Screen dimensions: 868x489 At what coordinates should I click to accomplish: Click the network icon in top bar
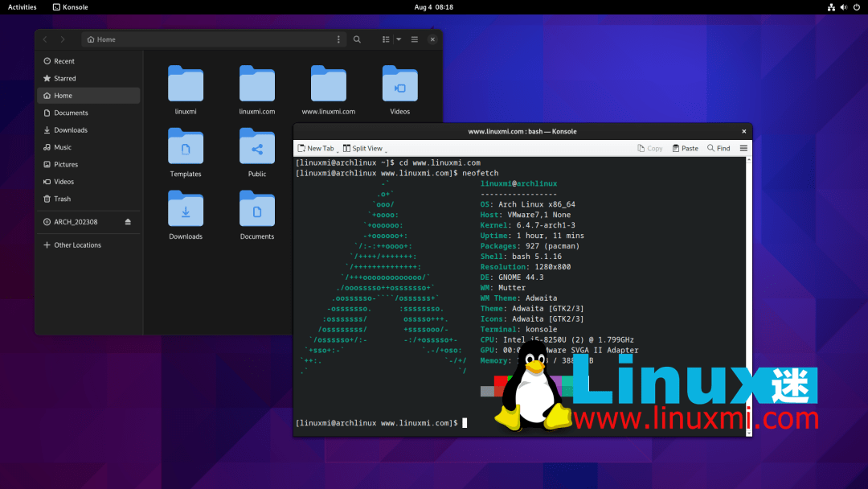[831, 7]
